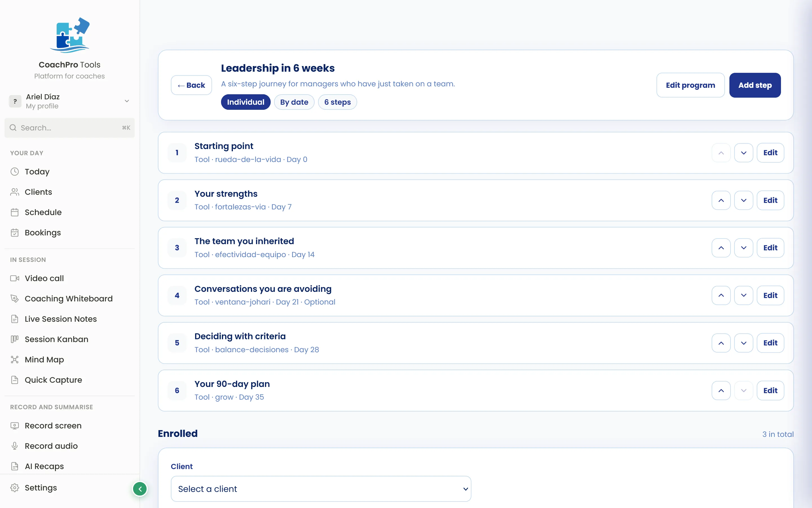Edit Conversations you are avoiding step
This screenshot has height=508, width=812.
(x=770, y=295)
